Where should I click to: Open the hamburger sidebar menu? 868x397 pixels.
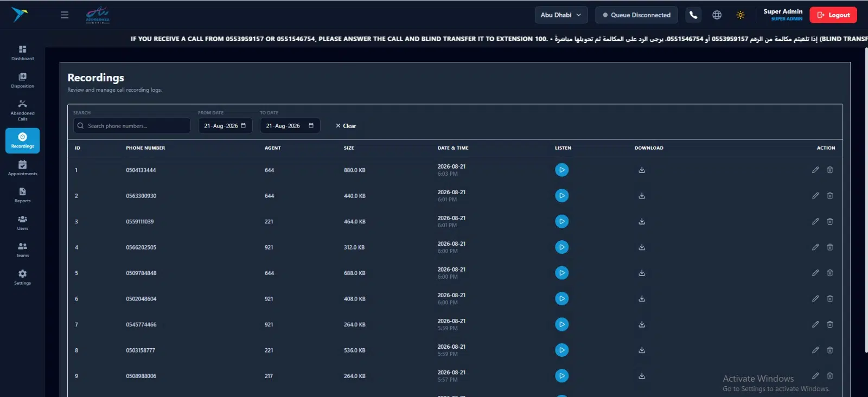pyautogui.click(x=65, y=15)
